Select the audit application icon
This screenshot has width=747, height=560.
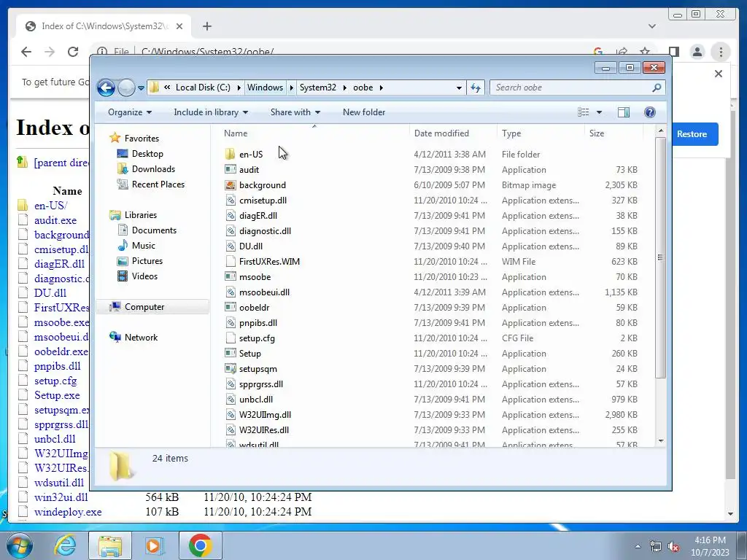(230, 169)
